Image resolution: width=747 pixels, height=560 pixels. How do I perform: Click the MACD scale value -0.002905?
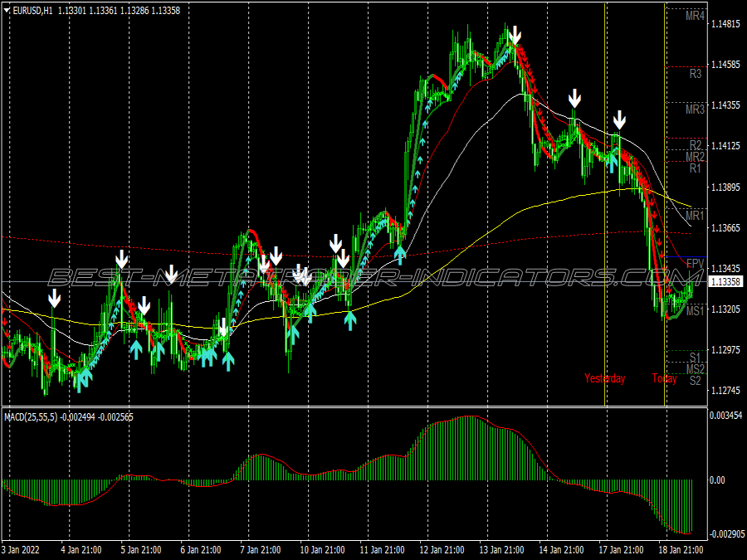(726, 533)
